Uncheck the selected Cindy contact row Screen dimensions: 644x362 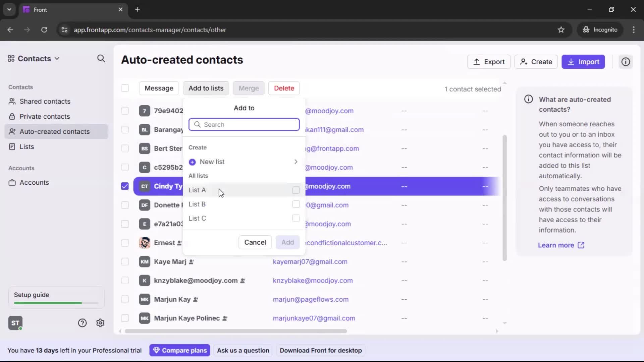[124, 186]
